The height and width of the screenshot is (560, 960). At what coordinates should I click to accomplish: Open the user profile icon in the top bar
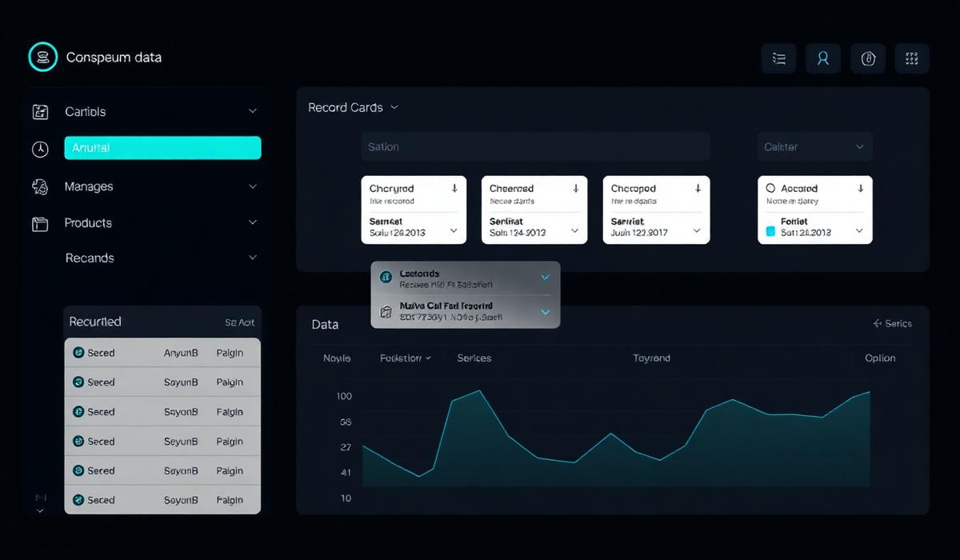point(823,58)
